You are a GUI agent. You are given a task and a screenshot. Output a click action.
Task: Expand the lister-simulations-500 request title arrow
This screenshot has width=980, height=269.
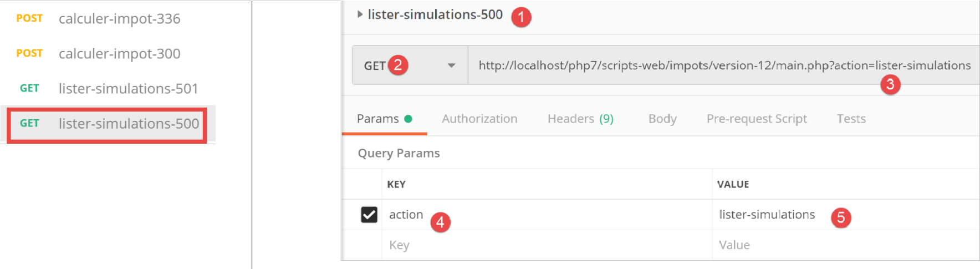pyautogui.click(x=360, y=14)
